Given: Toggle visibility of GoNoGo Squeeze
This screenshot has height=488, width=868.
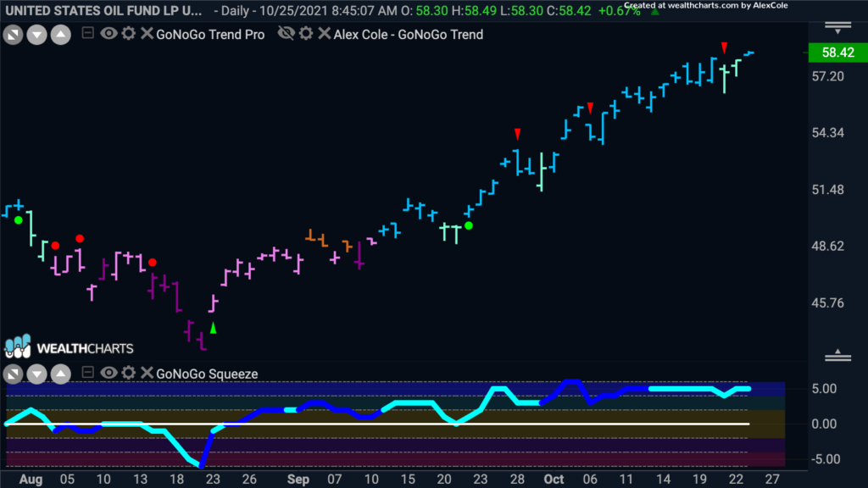Looking at the screenshot, I should [108, 373].
